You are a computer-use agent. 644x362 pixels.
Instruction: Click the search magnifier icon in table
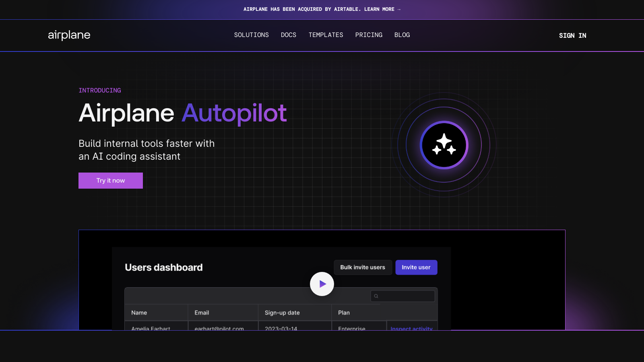click(376, 296)
